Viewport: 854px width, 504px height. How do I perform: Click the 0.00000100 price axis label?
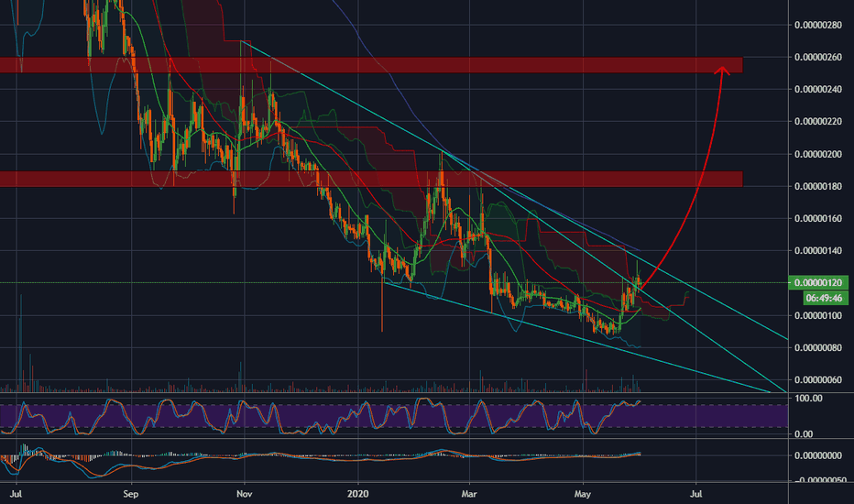point(818,315)
